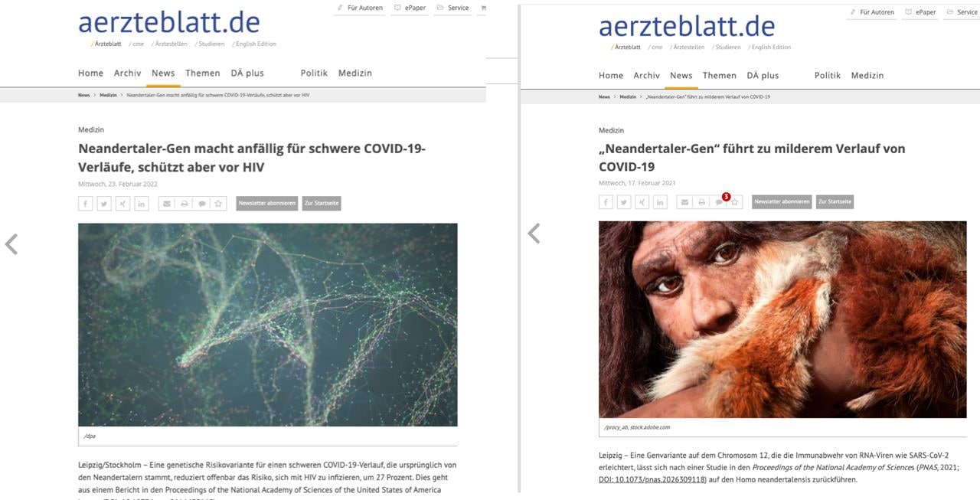Image resolution: width=980 pixels, height=500 pixels.
Task: Go to previous via arrow beside Neanderthal image
Action: click(534, 234)
